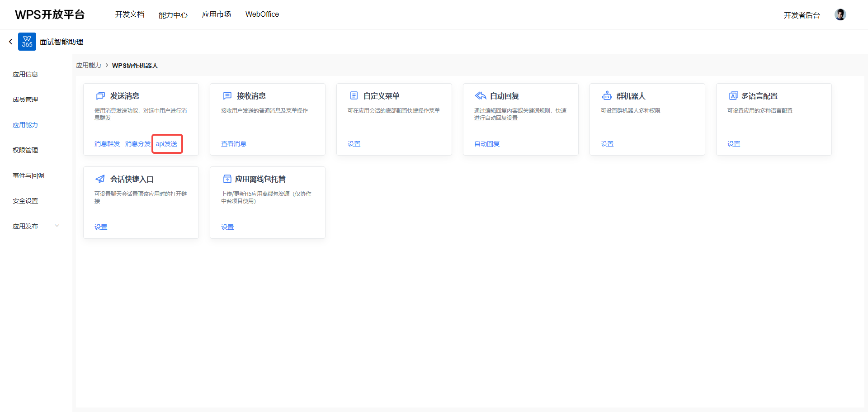Click the 自动回复 reply arrow icon
The height and width of the screenshot is (412, 868).
[480, 95]
